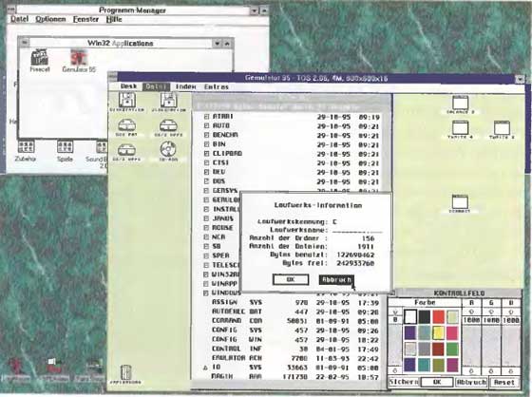Pick the black color swatch
The height and width of the screenshot is (397, 532).
click(424, 316)
